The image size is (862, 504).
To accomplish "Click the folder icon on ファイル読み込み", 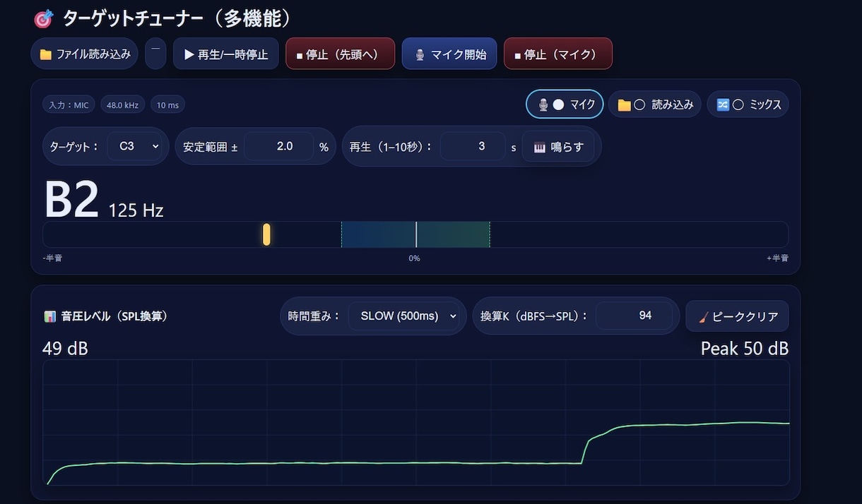I will [x=46, y=54].
